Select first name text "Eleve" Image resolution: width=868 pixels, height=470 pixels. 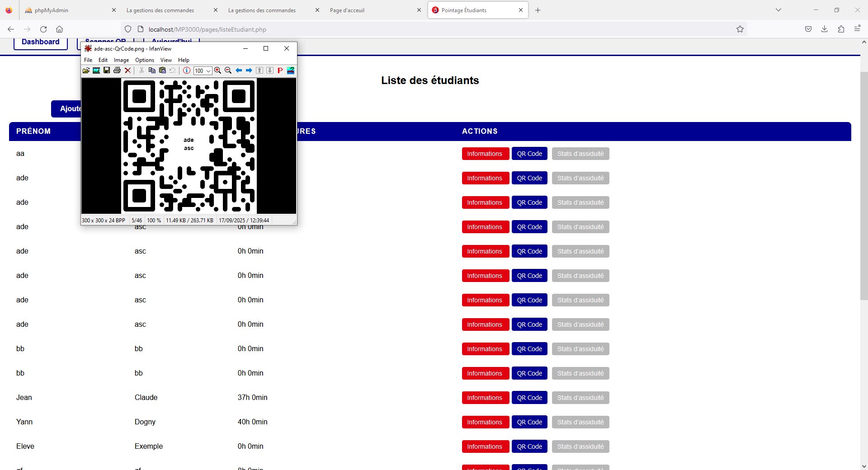[x=25, y=446]
